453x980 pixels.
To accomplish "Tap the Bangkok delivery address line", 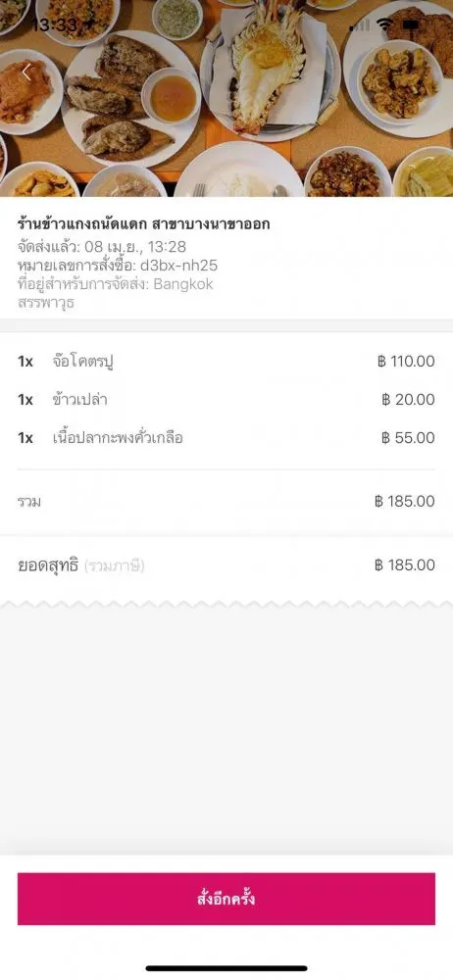I will coord(116,284).
